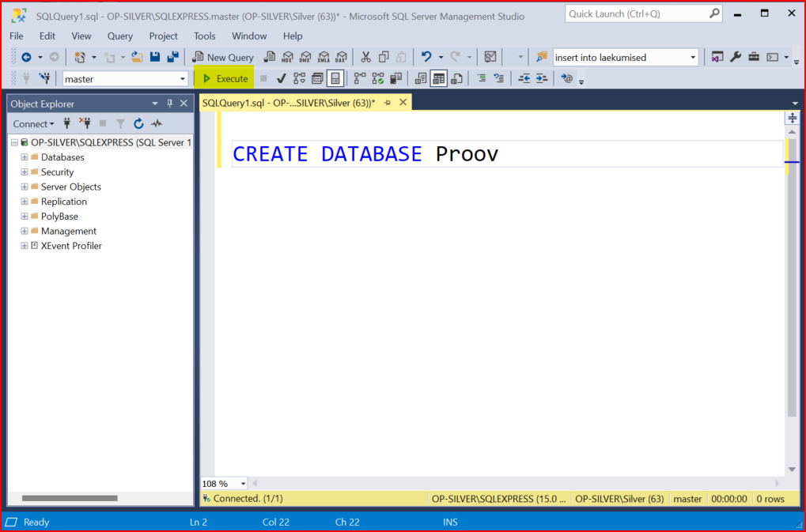Click the New Project icon
806x532 pixels.
click(x=79, y=57)
